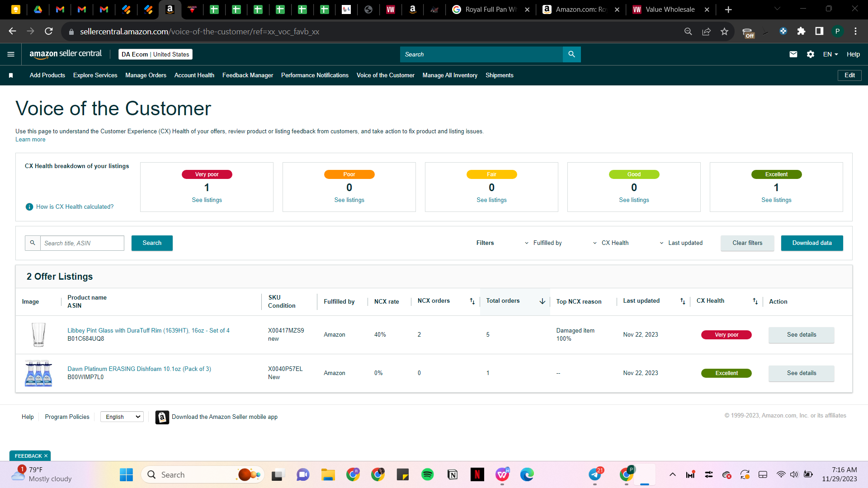Screen dimensions: 868x488
Task: Click the Seller Central header search field
Action: pos(481,54)
